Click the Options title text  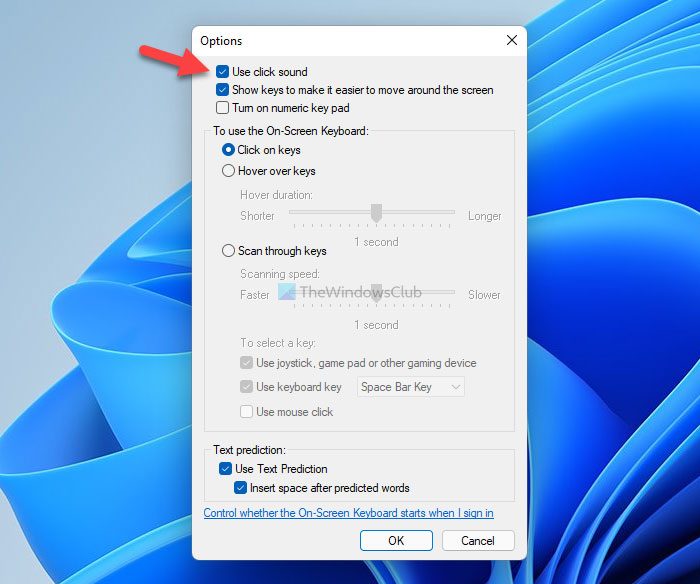coord(221,41)
